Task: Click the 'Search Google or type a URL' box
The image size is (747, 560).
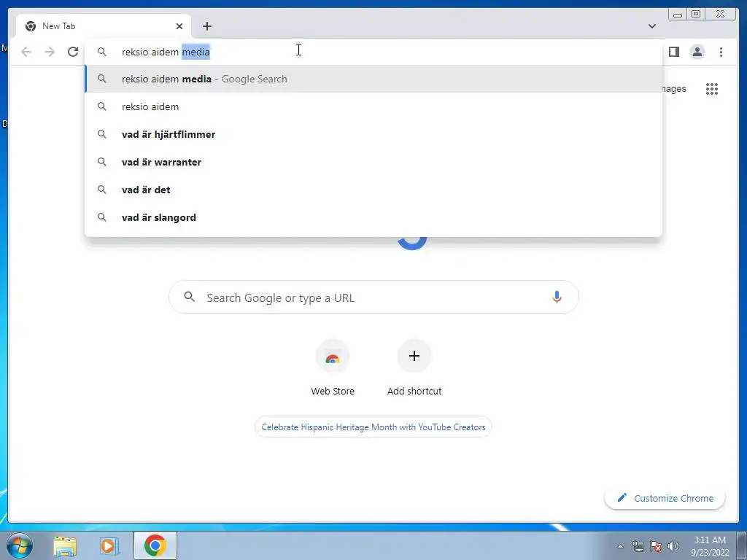Action: [x=373, y=297]
